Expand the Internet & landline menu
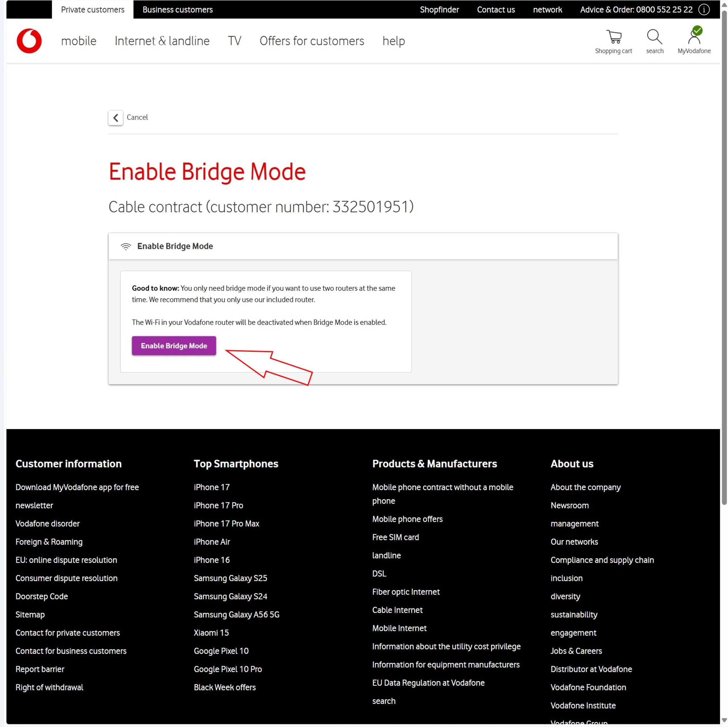This screenshot has width=728, height=727. 162,41
